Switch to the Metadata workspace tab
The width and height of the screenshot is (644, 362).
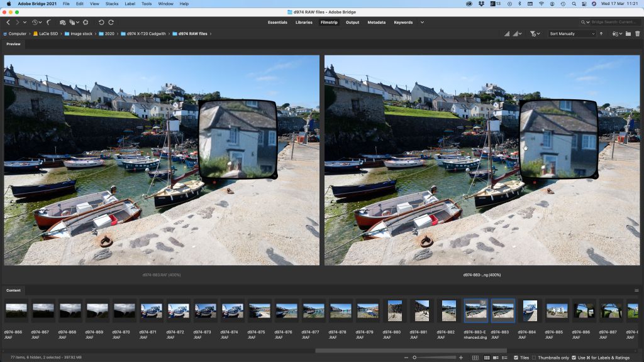tap(376, 21)
